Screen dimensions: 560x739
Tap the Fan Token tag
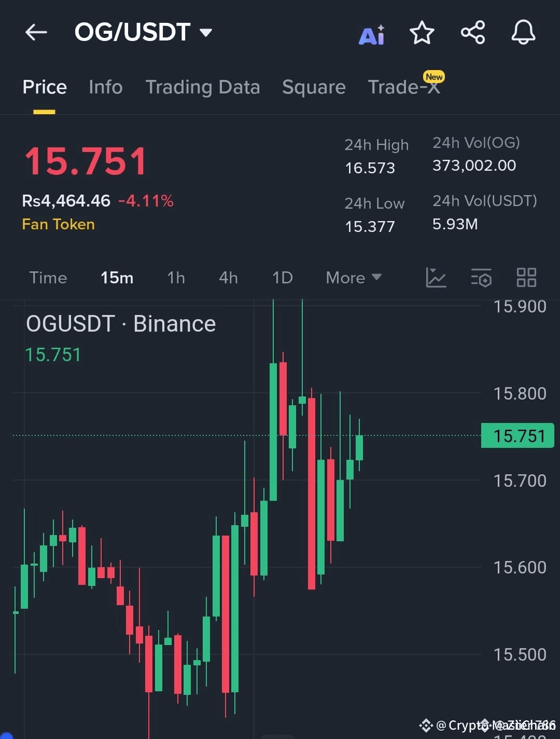coord(59,224)
